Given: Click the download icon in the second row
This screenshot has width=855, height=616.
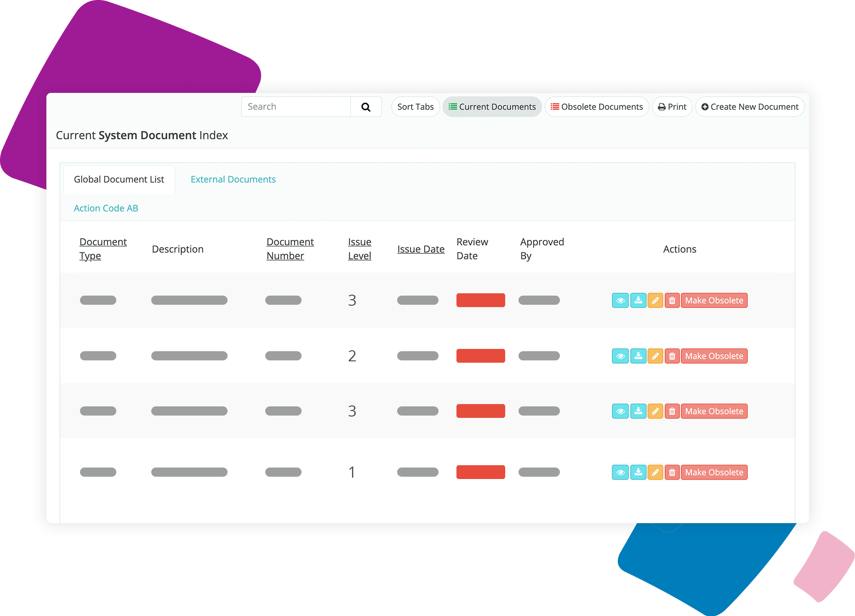Looking at the screenshot, I should 638,355.
